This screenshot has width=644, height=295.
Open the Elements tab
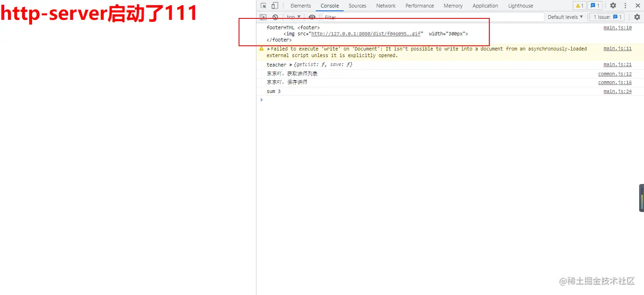point(301,6)
